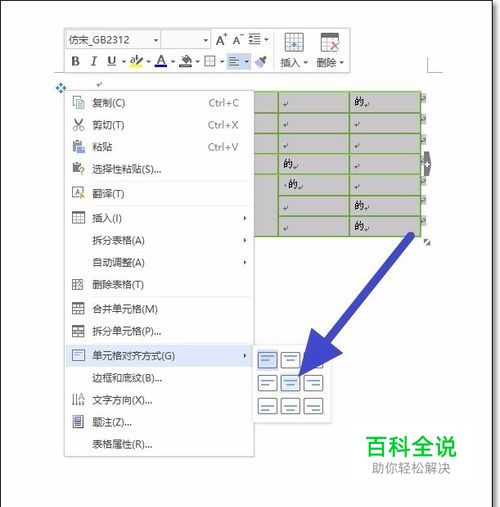Open the underline style dropdown arrow
Image resolution: width=500 pixels, height=507 pixels.
pos(124,62)
